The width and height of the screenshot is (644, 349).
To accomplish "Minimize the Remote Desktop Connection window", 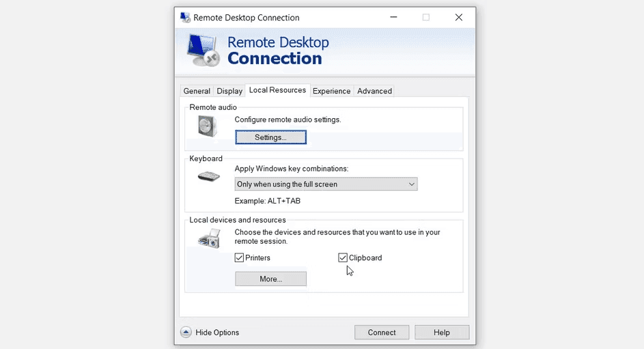I will click(x=393, y=17).
